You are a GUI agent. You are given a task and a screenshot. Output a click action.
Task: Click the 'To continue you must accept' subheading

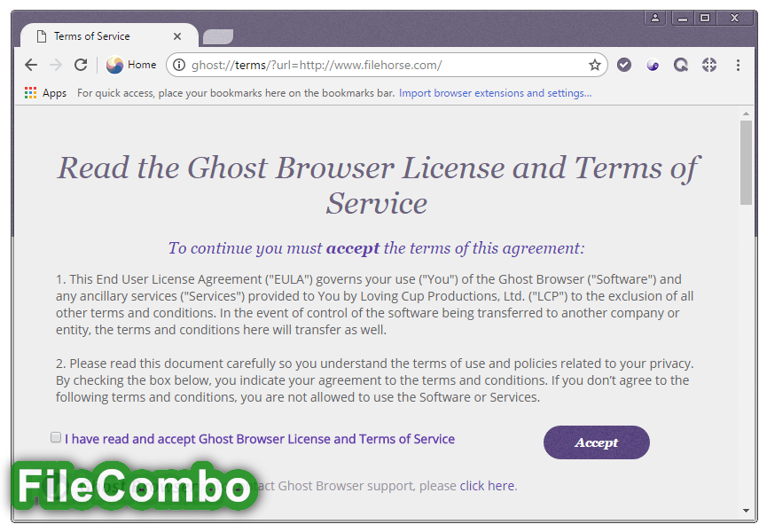(376, 248)
